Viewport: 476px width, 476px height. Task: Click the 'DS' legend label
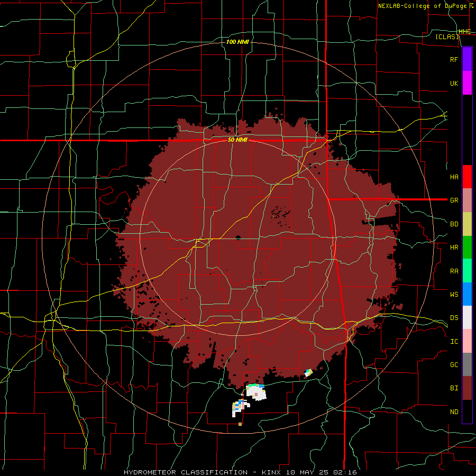pyautogui.click(x=454, y=318)
